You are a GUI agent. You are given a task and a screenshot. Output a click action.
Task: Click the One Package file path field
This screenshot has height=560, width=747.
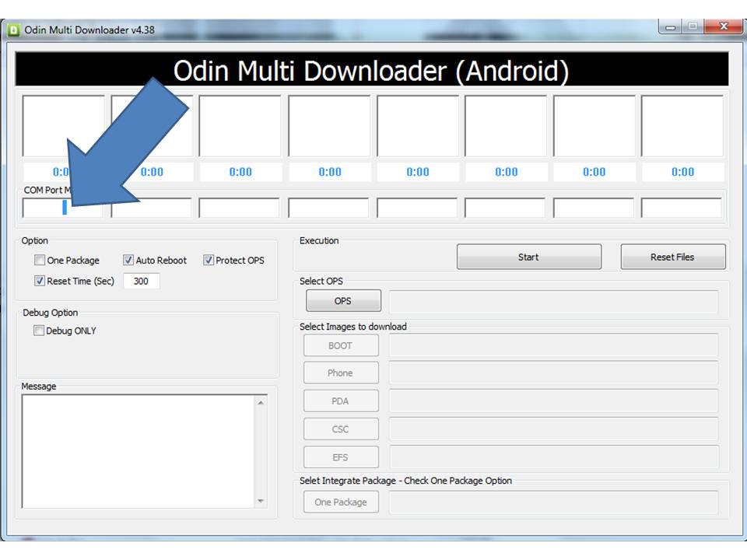(553, 502)
